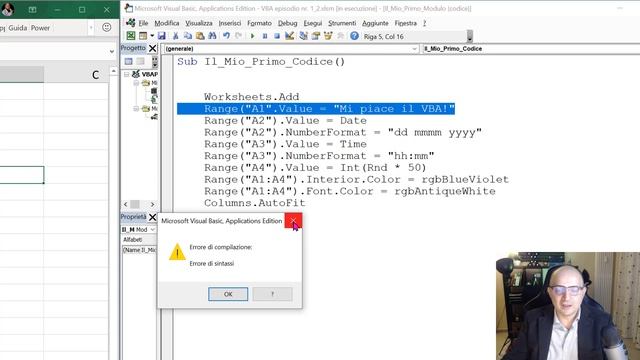Click the greyed Toolbox icon
Screen dimensions: 640x360
tap(340, 36)
